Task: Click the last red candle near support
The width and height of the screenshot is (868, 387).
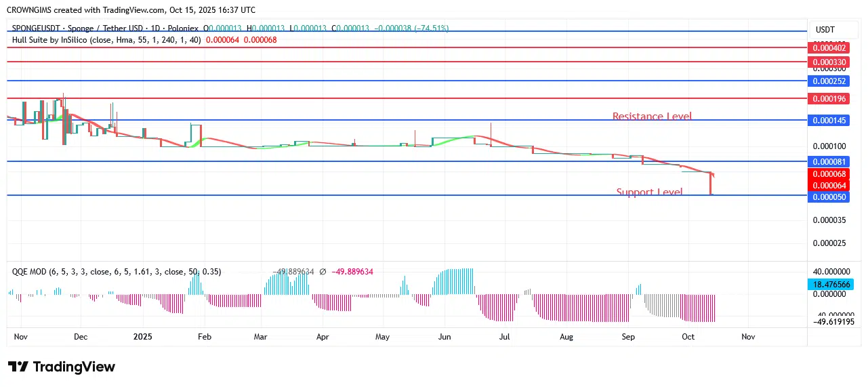Action: 711,184
